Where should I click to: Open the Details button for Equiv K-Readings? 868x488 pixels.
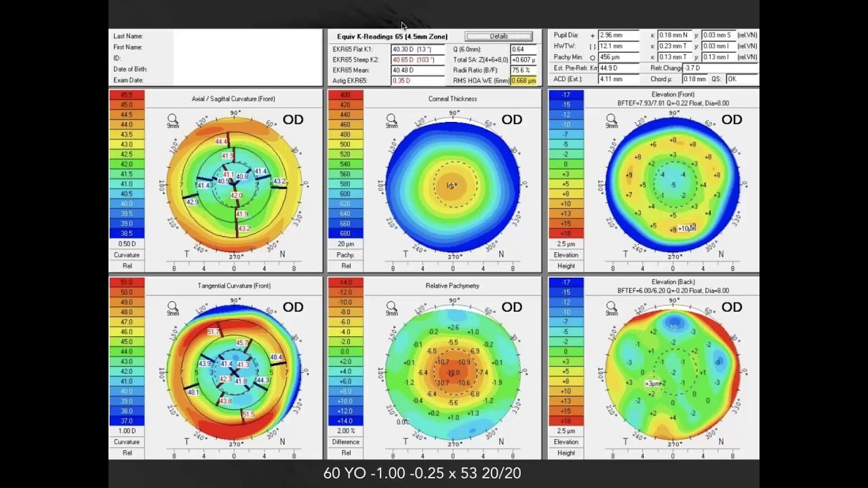click(498, 36)
